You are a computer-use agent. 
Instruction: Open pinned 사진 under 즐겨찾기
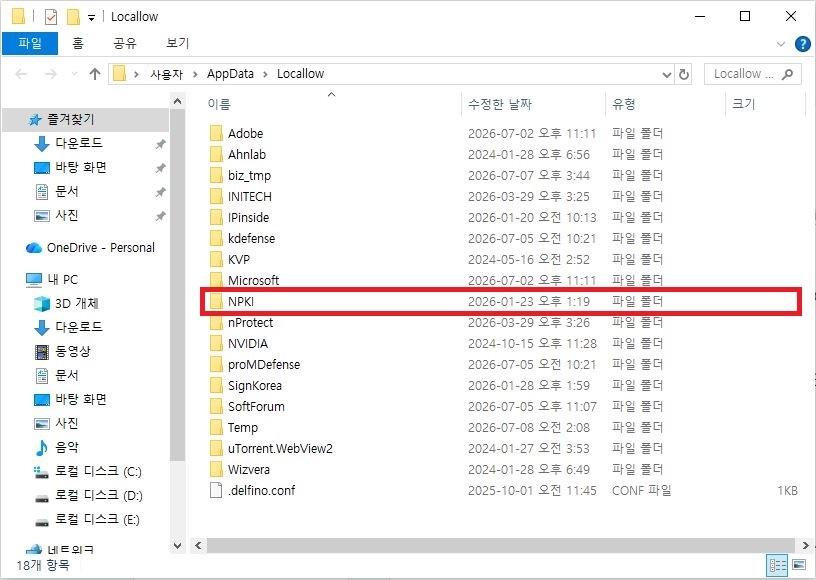[x=67, y=215]
